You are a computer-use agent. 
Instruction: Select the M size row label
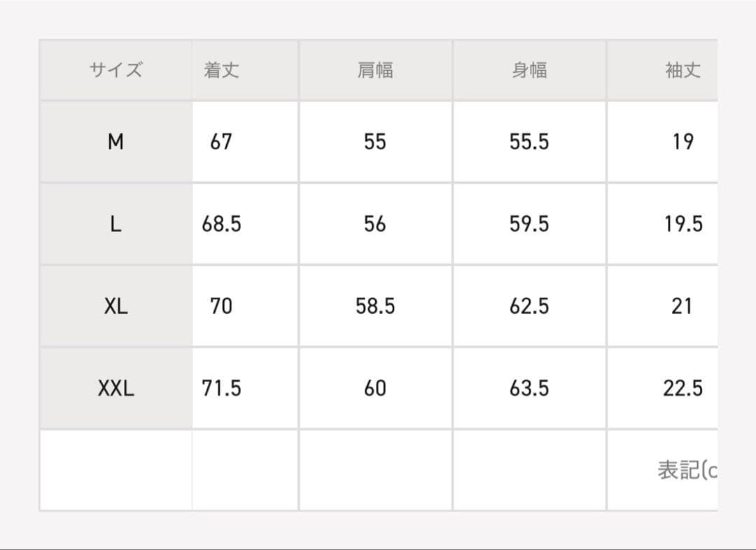(115, 142)
